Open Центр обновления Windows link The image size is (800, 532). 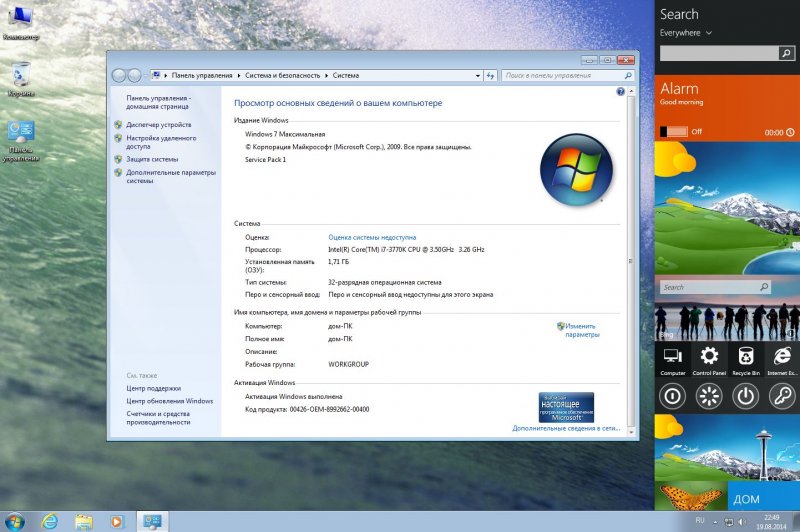(x=170, y=401)
